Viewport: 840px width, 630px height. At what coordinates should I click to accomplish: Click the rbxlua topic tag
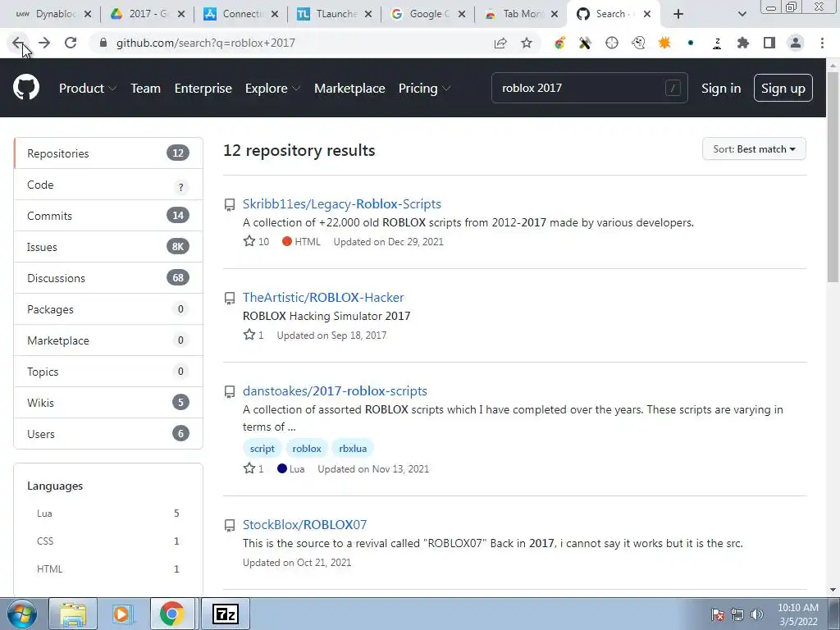pos(353,449)
